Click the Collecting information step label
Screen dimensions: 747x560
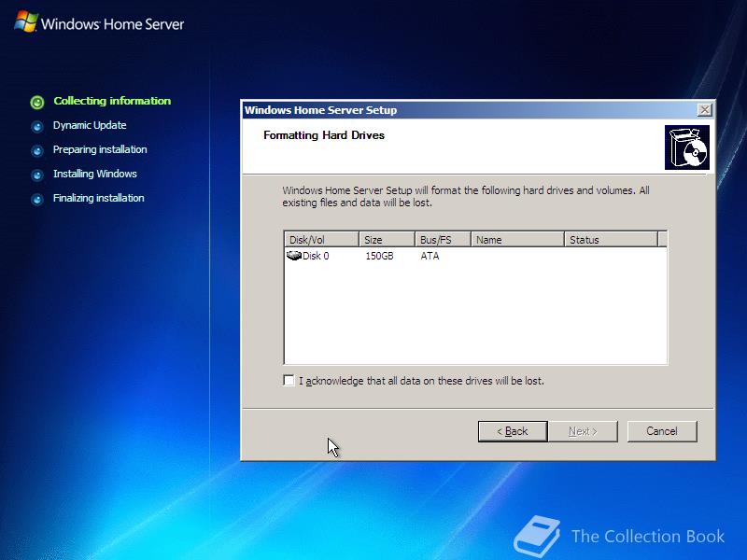click(x=112, y=101)
